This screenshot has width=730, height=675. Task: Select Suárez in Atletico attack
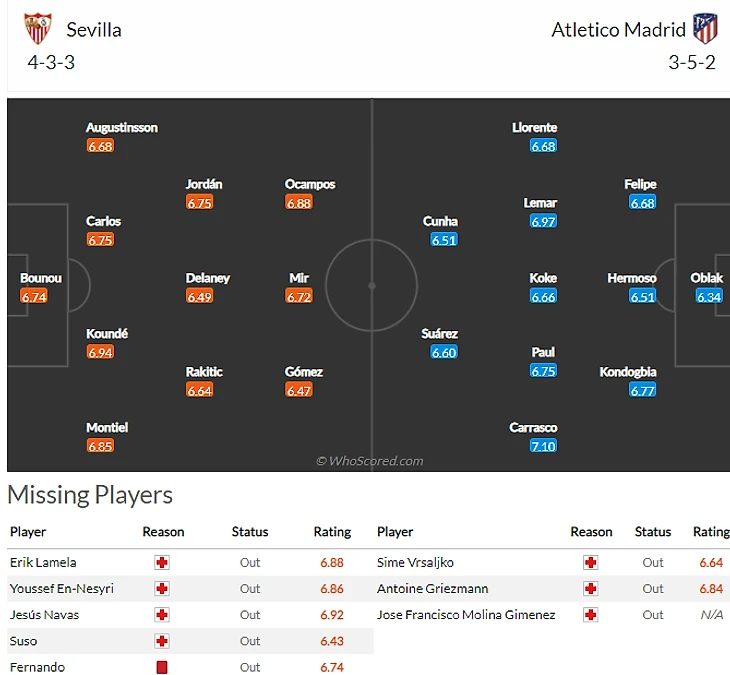click(440, 334)
